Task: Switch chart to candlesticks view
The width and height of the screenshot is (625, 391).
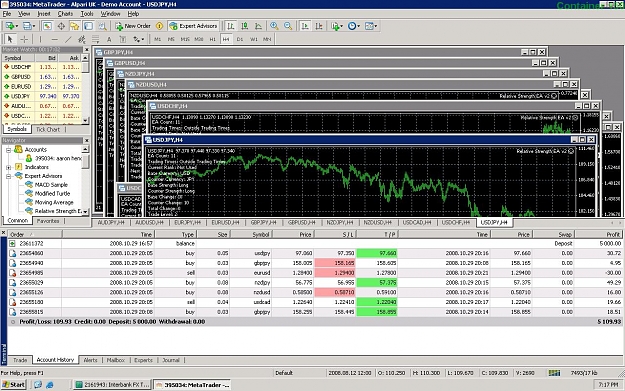Action: tap(245, 26)
